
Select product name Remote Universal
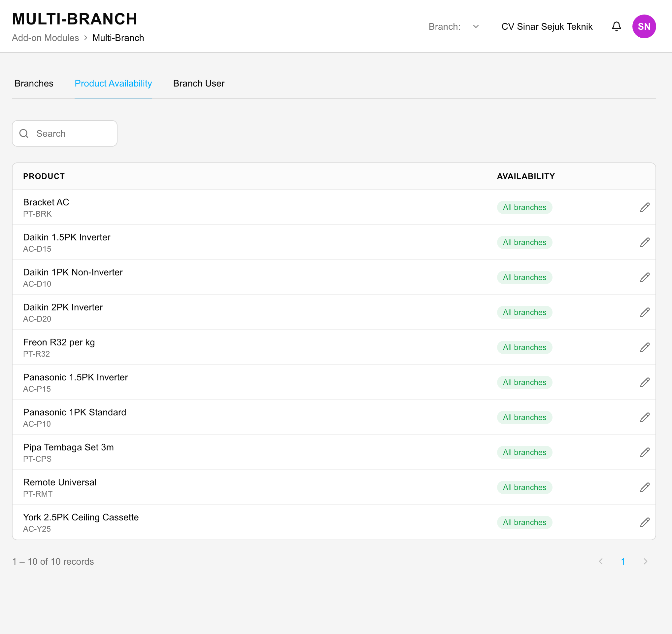(x=59, y=482)
